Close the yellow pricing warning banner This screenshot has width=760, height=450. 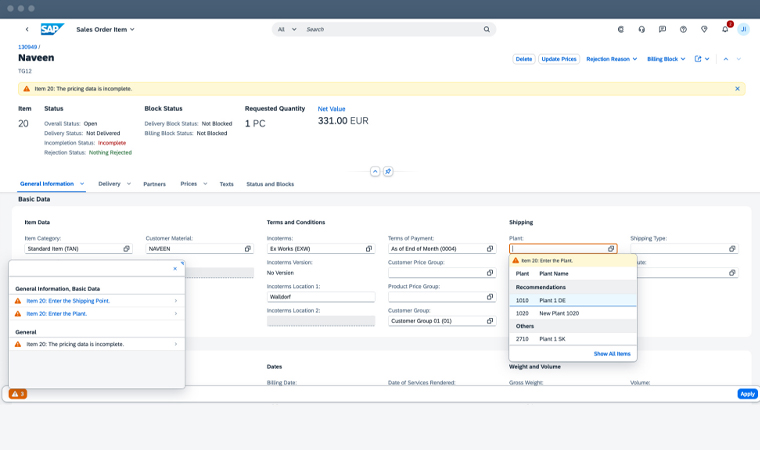point(737,88)
